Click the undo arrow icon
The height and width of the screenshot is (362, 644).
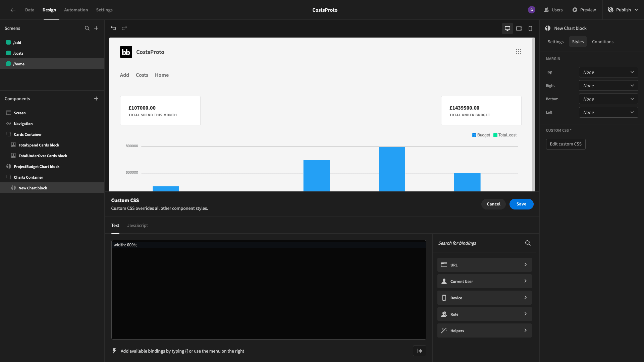coord(113,28)
